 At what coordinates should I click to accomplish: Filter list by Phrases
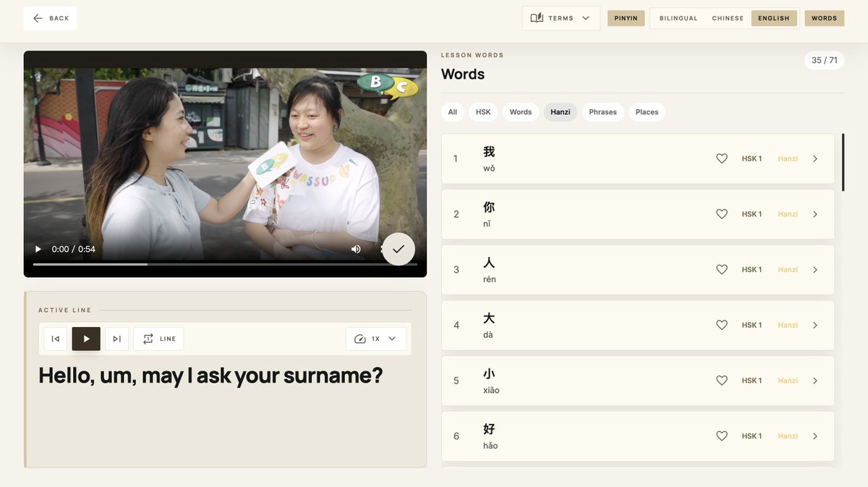(x=603, y=112)
